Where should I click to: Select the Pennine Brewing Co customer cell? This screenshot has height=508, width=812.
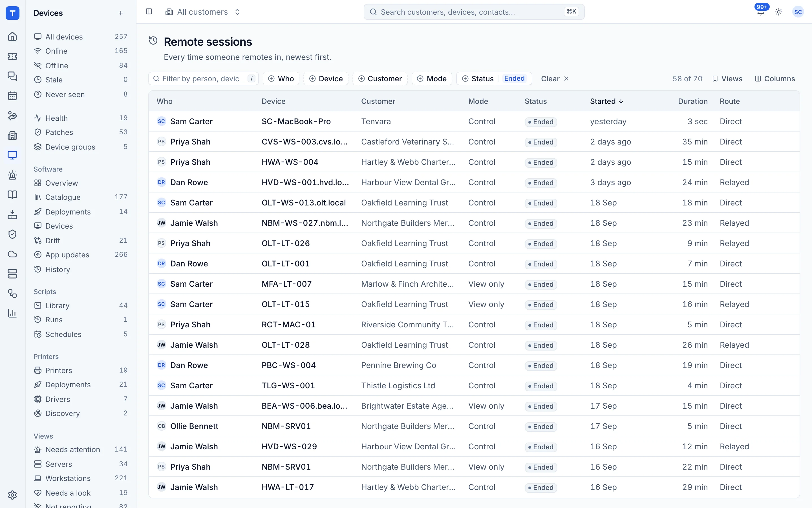(x=399, y=365)
